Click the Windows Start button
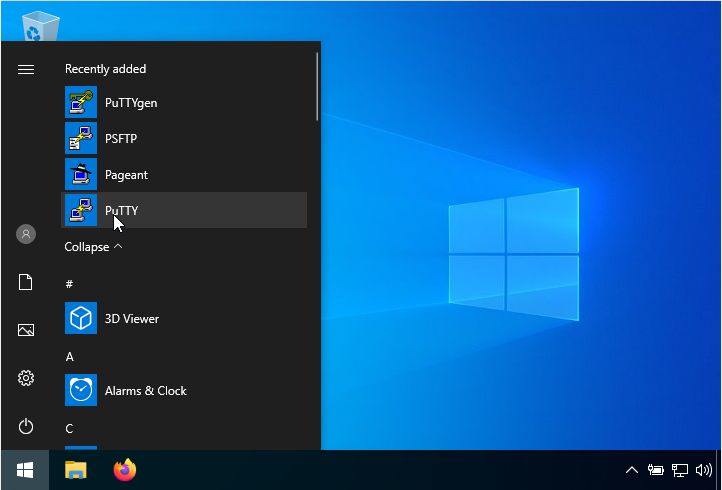Image resolution: width=722 pixels, height=490 pixels. 25,470
